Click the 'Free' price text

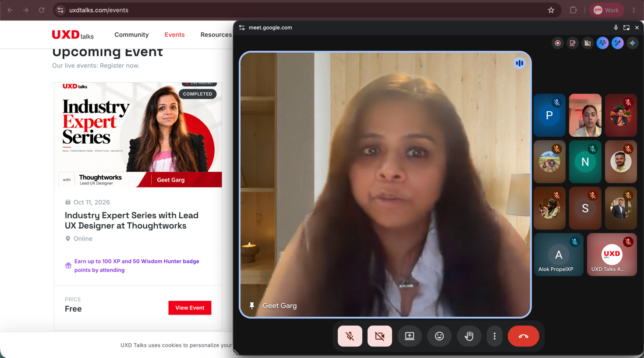tap(73, 309)
